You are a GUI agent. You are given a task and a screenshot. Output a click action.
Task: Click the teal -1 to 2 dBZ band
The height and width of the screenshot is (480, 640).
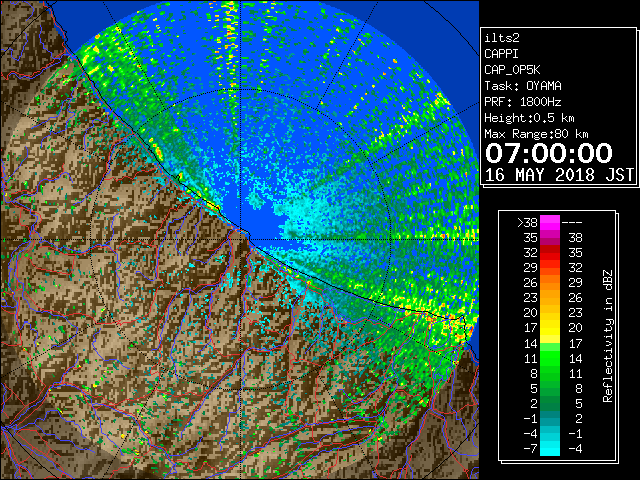tap(550, 418)
